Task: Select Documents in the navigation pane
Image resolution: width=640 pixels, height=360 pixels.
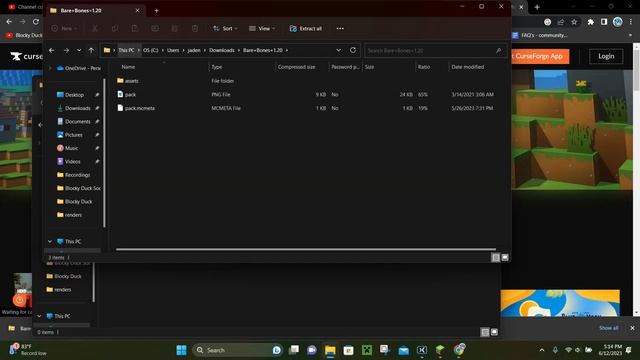Action: [78, 122]
